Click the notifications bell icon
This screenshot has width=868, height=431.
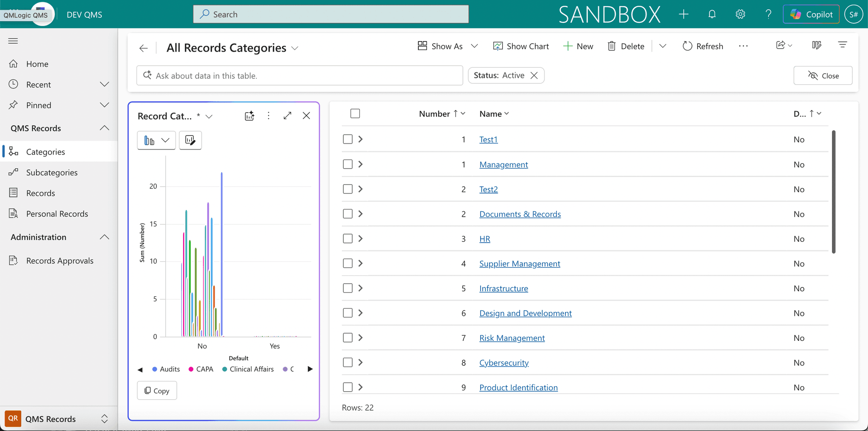point(712,14)
